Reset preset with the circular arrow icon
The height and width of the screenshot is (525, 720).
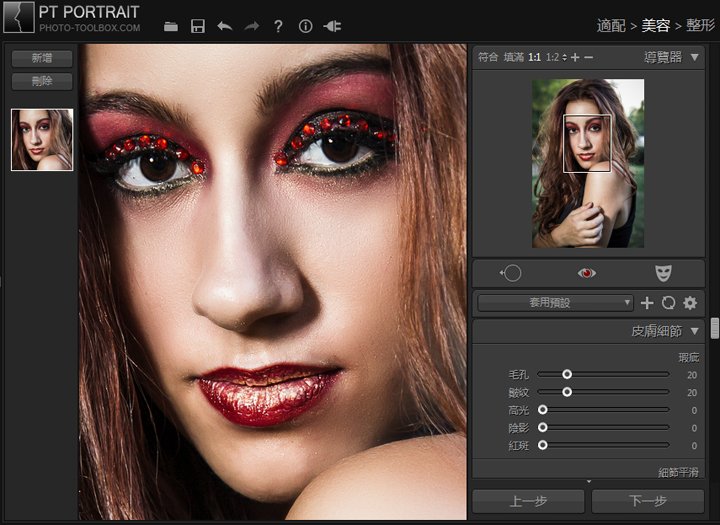(668, 303)
